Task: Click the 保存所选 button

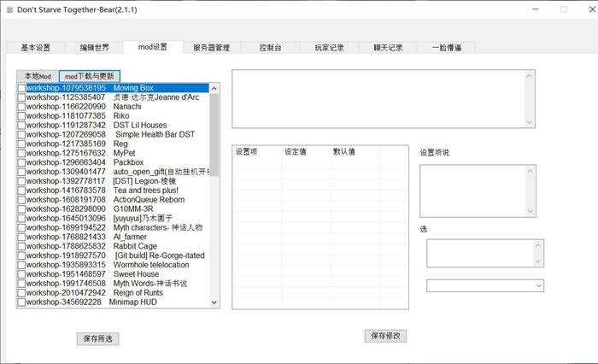Action: 97,339
